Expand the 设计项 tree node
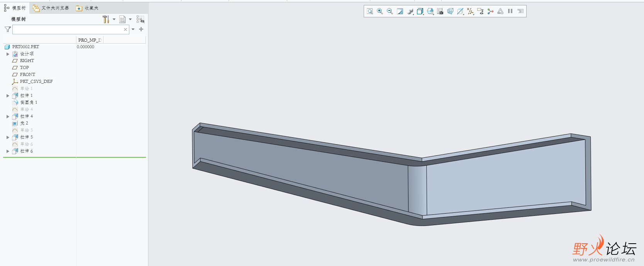 8,54
